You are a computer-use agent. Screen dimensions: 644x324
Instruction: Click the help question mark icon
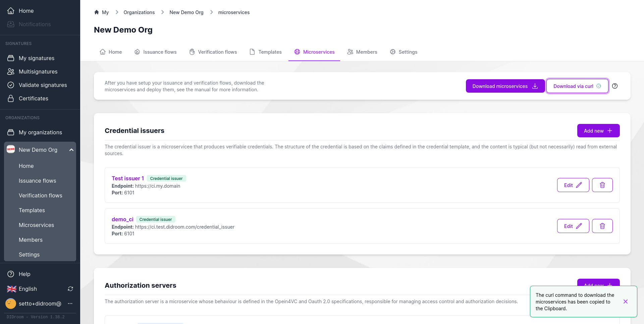tap(615, 86)
